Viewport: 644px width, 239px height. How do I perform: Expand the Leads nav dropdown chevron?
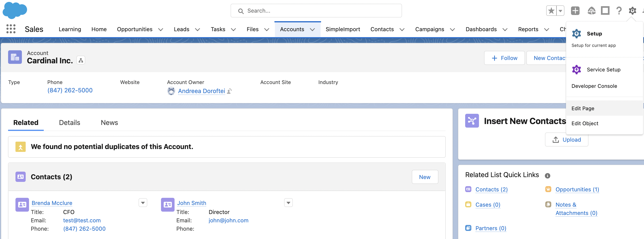pos(197,30)
